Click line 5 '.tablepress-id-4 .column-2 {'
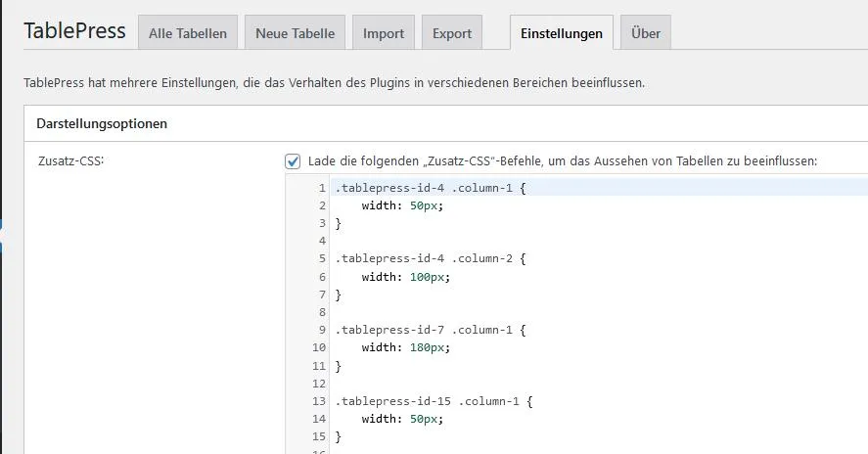Screen dimensions: 868x454 click(431, 258)
